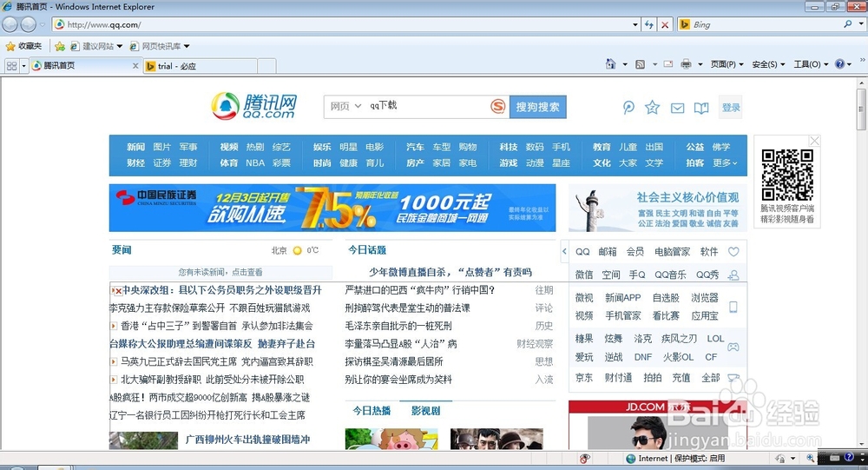Click the mail envelope icon in header
Image resolution: width=868 pixels, height=470 pixels.
(x=677, y=108)
